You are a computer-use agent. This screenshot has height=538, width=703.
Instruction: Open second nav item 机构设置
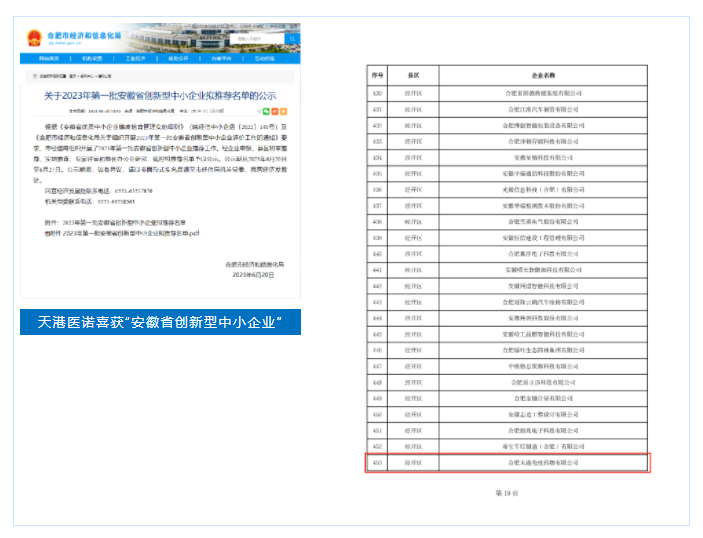pyautogui.click(x=92, y=59)
